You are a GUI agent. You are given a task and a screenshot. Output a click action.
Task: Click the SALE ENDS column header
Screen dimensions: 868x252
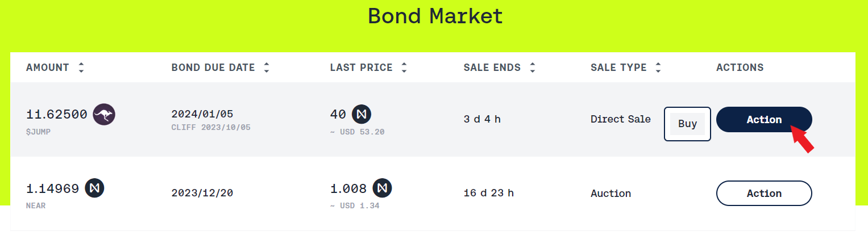(492, 68)
